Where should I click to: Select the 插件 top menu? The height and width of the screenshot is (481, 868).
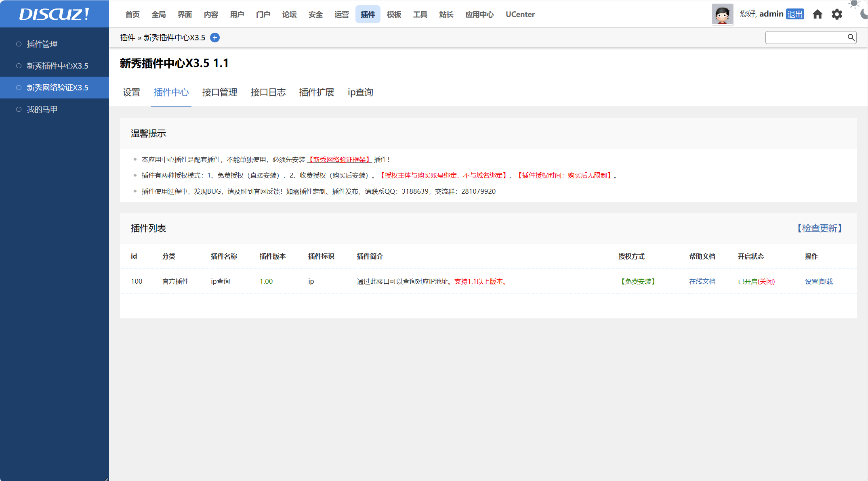[368, 15]
